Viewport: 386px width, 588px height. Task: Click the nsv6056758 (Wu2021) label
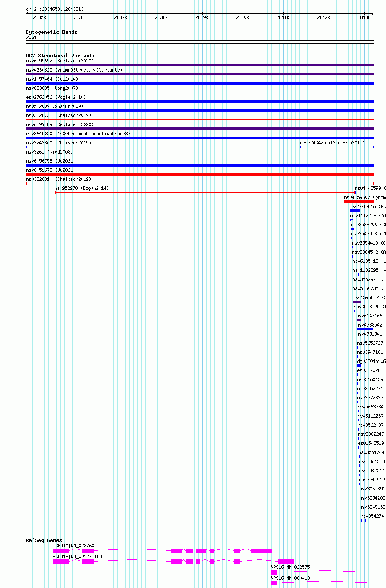click(51, 161)
